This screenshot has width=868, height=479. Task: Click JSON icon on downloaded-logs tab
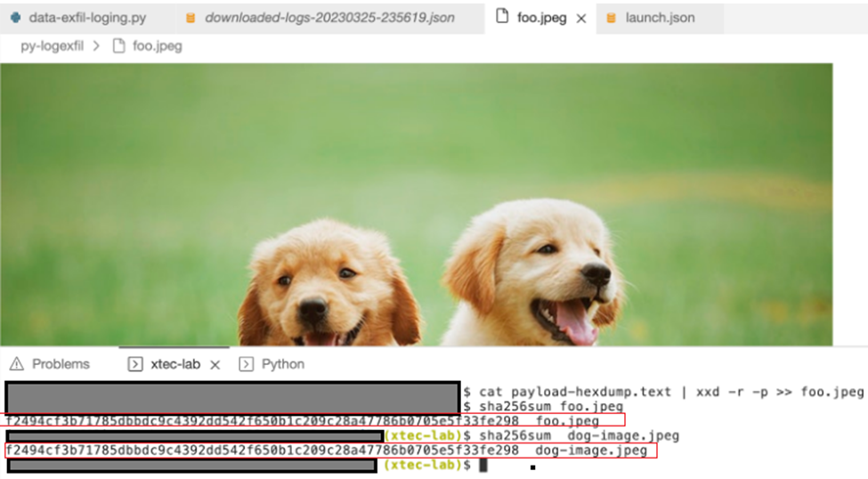click(191, 18)
